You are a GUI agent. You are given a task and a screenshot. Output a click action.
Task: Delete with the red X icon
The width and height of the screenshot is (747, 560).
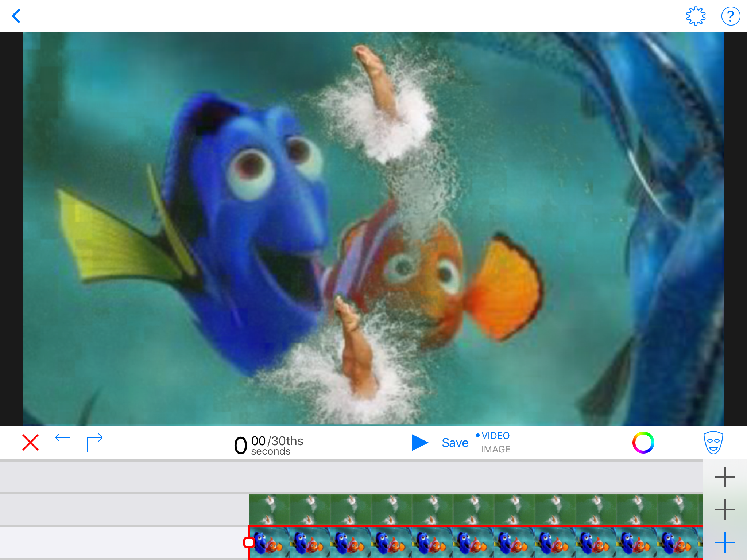(x=30, y=443)
